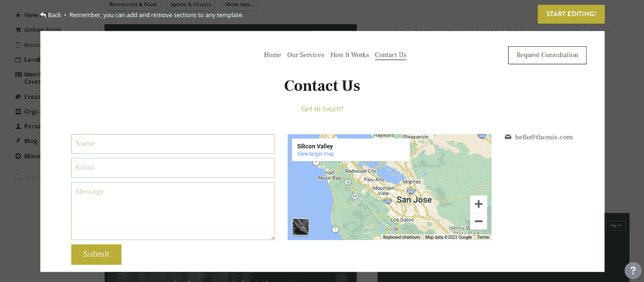Select the Online Store cart icon
644x282 pixels.
[x=18, y=30]
